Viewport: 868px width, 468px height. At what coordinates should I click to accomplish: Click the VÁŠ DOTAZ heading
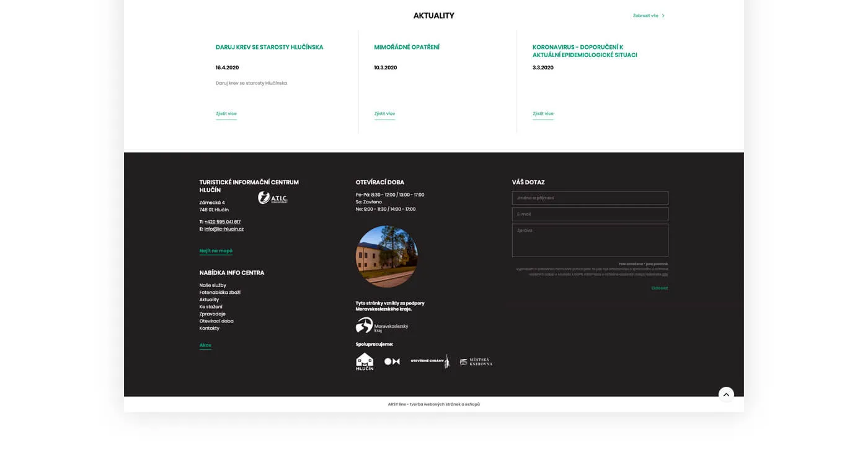[x=528, y=182]
